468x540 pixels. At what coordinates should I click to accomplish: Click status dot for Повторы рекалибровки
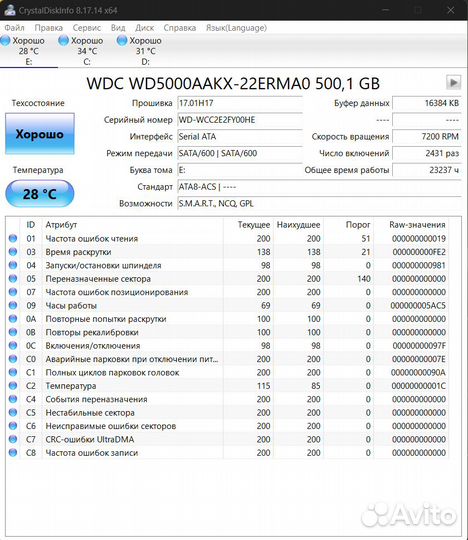13,332
